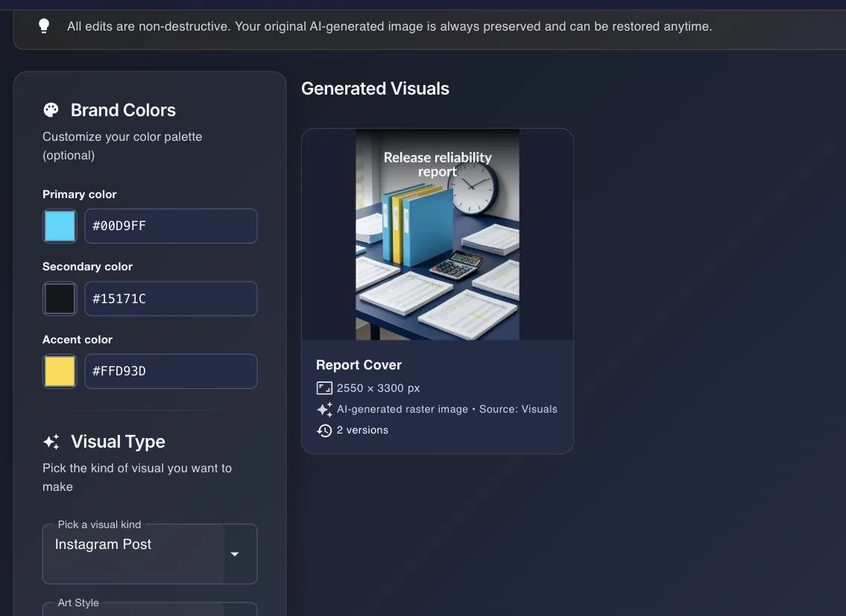Click the Customize your color palette description
846x616 pixels.
[122, 146]
